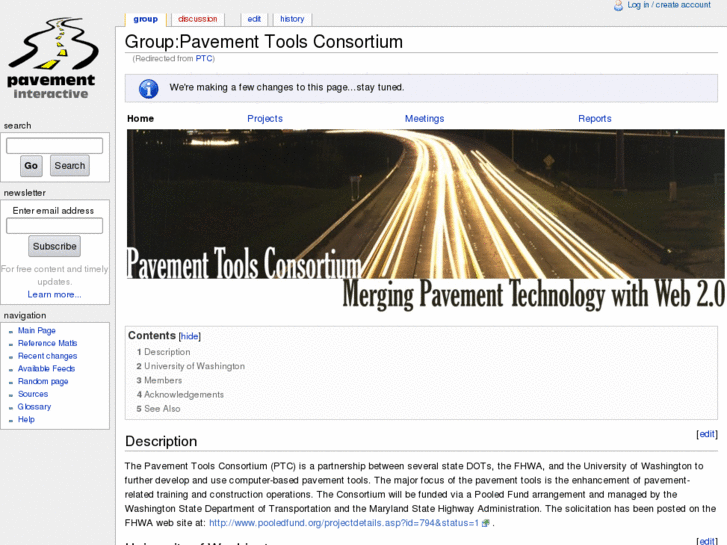Image resolution: width=727 pixels, height=545 pixels.
Task: Open the discussion tab
Action: coord(198,19)
